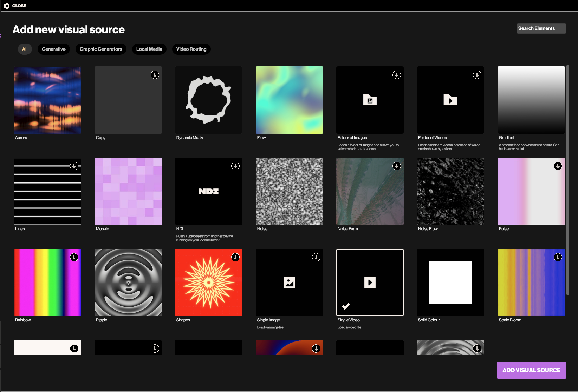Click the 'Add new visual source' heading
The width and height of the screenshot is (578, 392).
click(x=69, y=29)
